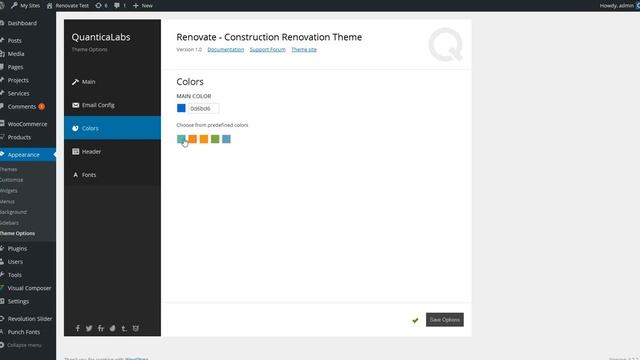Open the Main tab wrench icon
Image resolution: width=640 pixels, height=360 pixels.
pos(75,82)
